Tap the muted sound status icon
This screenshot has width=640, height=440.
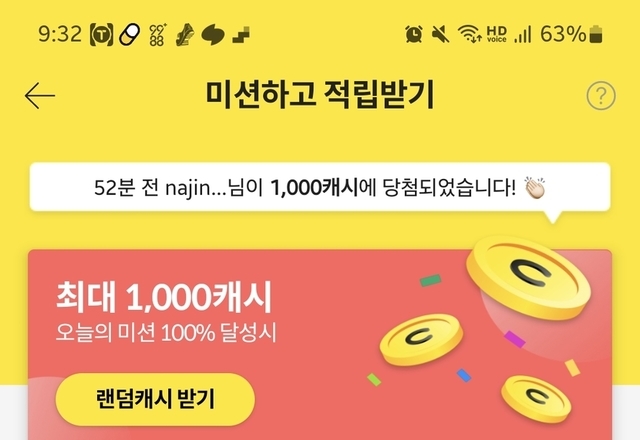pyautogui.click(x=440, y=33)
